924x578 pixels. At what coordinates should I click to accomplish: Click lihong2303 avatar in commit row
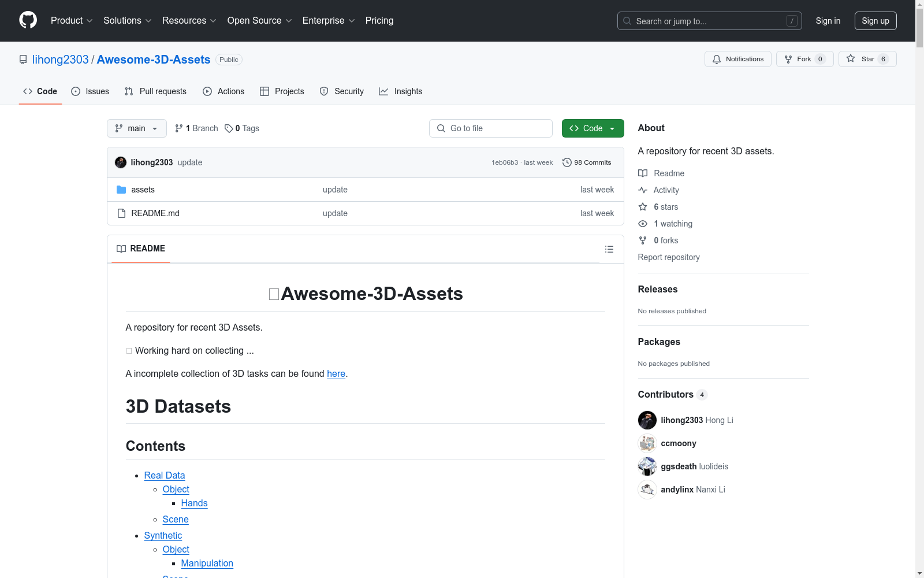121,162
